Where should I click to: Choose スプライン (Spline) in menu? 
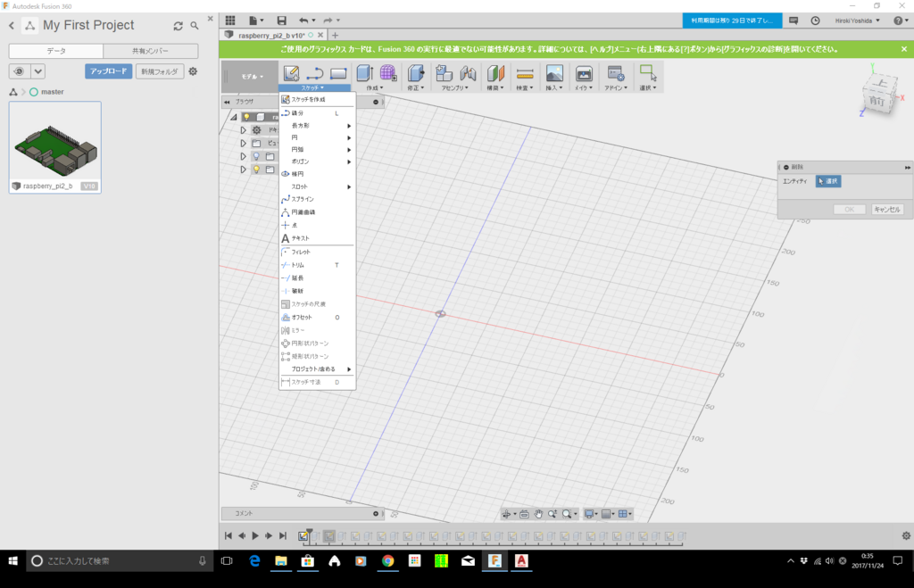[x=317, y=199]
